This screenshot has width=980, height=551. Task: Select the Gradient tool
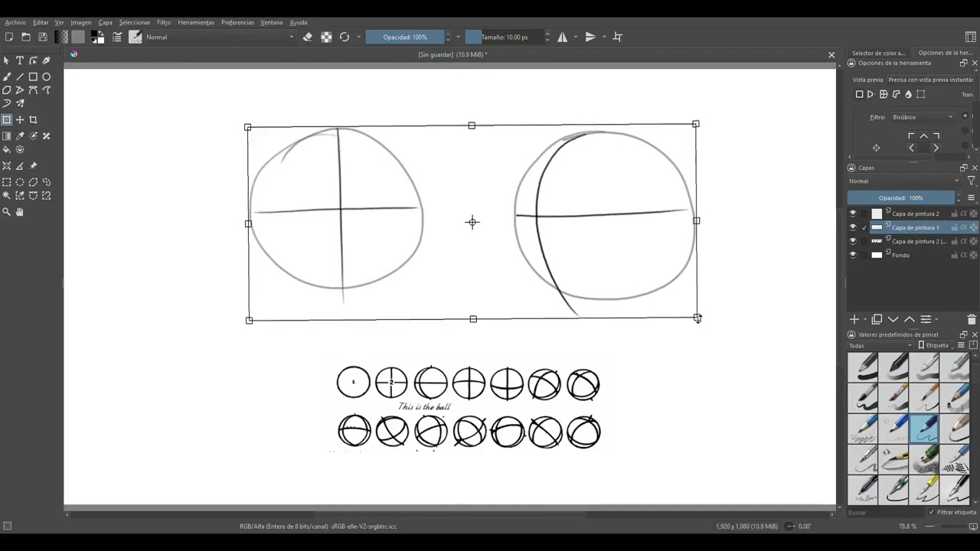[7, 136]
